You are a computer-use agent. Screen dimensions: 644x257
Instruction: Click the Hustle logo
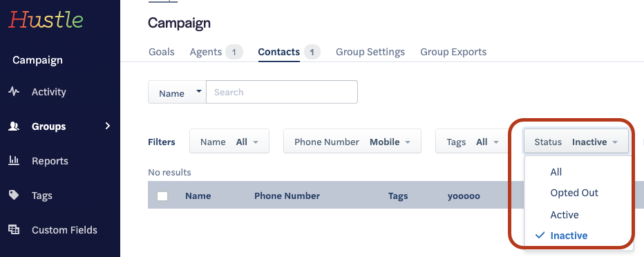(x=46, y=20)
